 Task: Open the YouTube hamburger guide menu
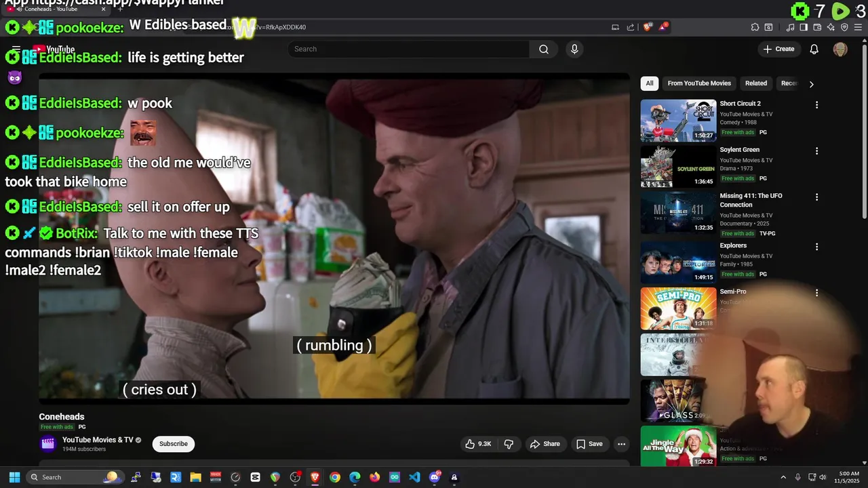(16, 49)
